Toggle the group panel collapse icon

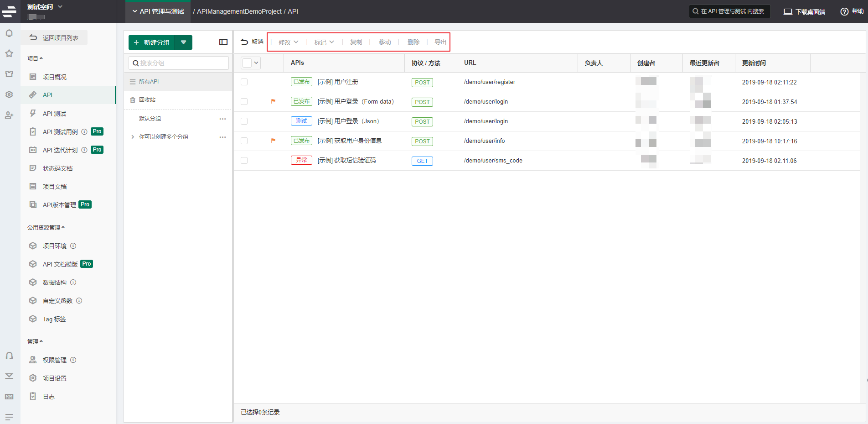pyautogui.click(x=223, y=42)
